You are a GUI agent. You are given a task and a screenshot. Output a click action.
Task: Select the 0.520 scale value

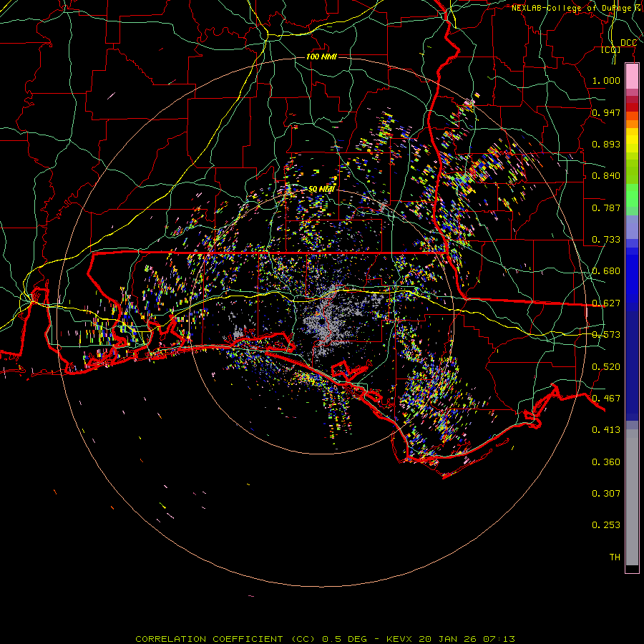[x=606, y=367]
